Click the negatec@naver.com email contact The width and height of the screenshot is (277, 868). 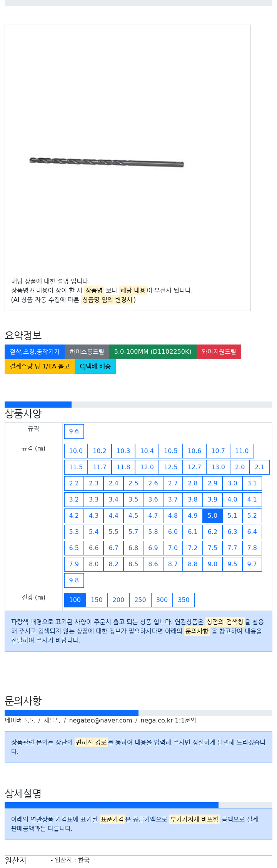tap(100, 720)
